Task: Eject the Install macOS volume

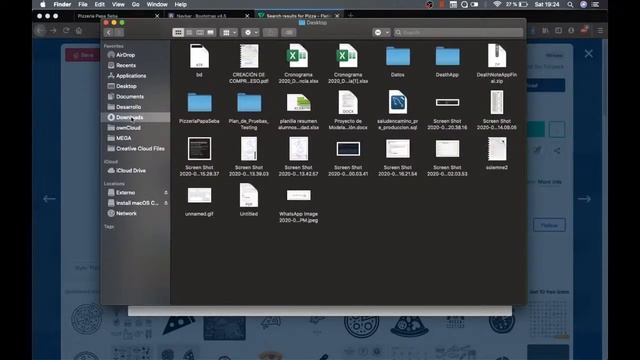Action: pyautogui.click(x=166, y=203)
